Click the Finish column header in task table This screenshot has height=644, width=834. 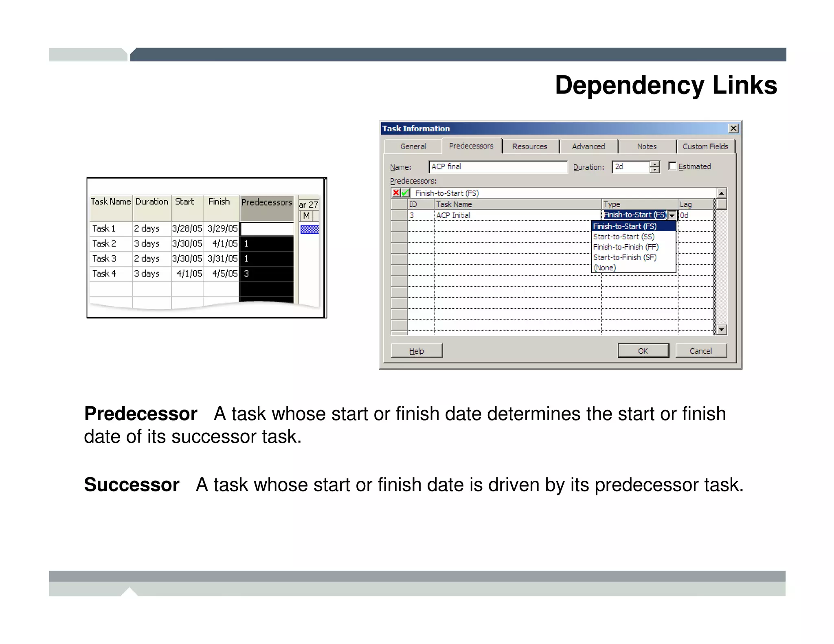pyautogui.click(x=221, y=208)
